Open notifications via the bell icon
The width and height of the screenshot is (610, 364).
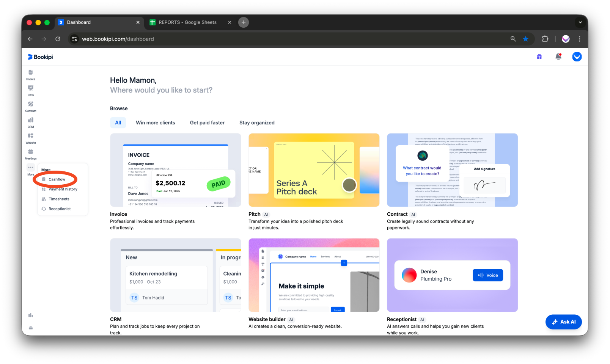click(x=558, y=56)
